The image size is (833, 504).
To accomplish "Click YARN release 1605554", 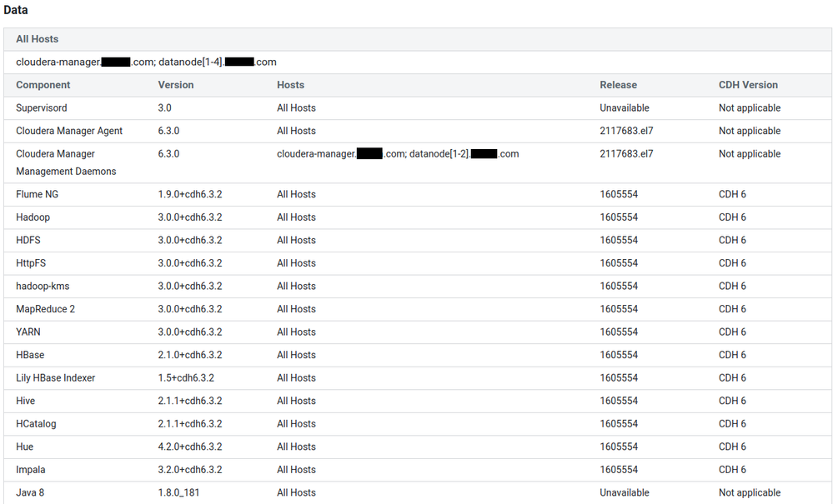I will 619,332.
